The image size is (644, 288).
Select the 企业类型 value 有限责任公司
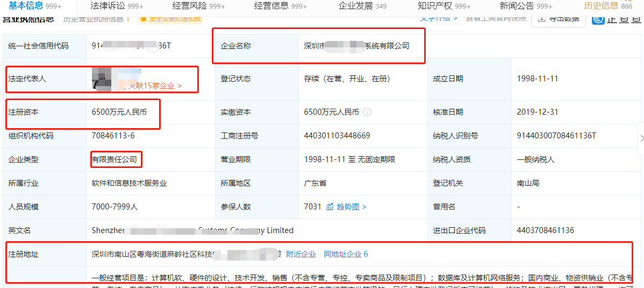click(115, 160)
